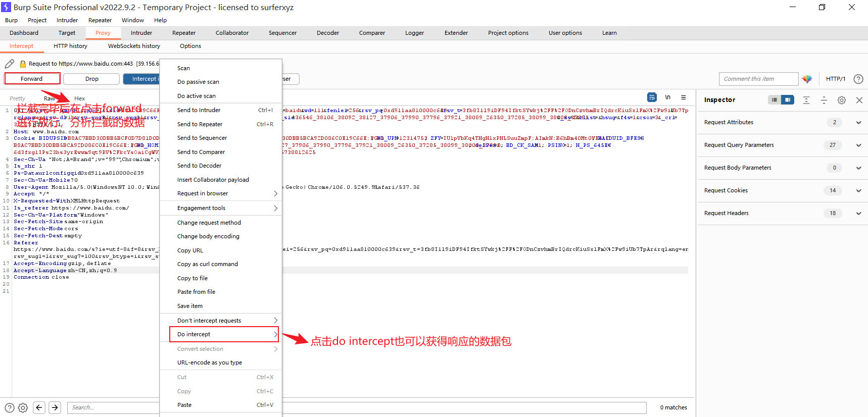Open search settings gear icon at bottom

tap(23, 407)
